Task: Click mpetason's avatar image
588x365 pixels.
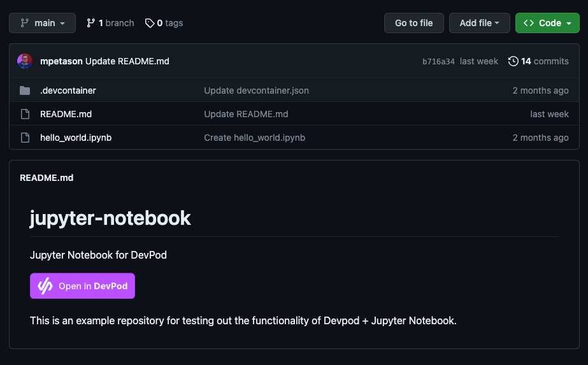Action: pos(25,61)
